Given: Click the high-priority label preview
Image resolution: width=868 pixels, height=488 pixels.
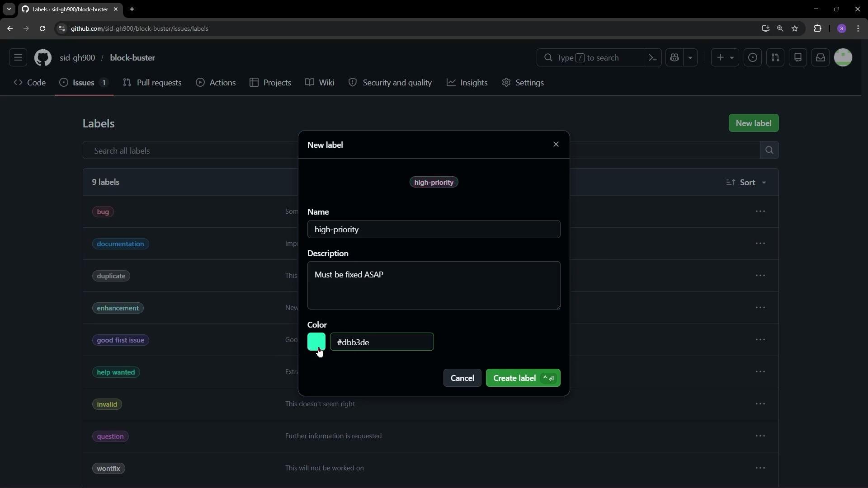Looking at the screenshot, I should [434, 183].
